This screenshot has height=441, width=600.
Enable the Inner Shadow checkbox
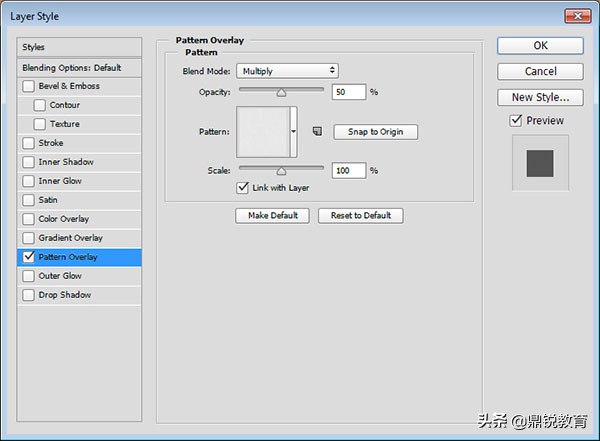[x=28, y=162]
